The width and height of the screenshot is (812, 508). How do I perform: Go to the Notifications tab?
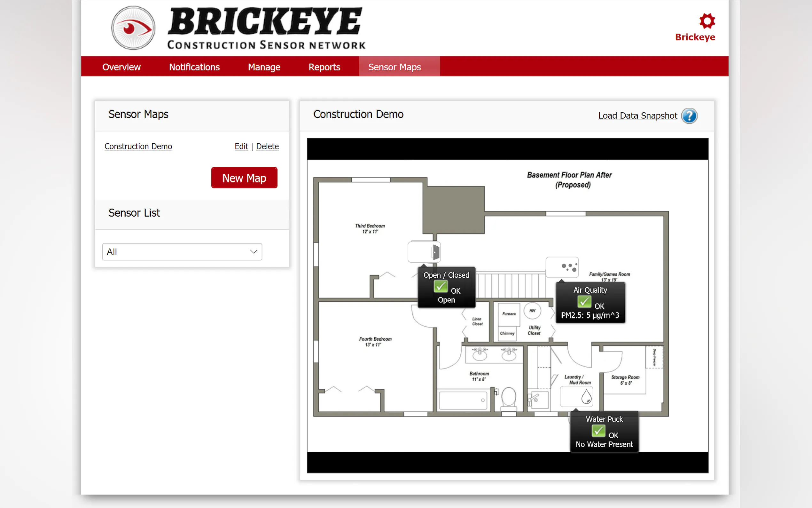pos(194,67)
